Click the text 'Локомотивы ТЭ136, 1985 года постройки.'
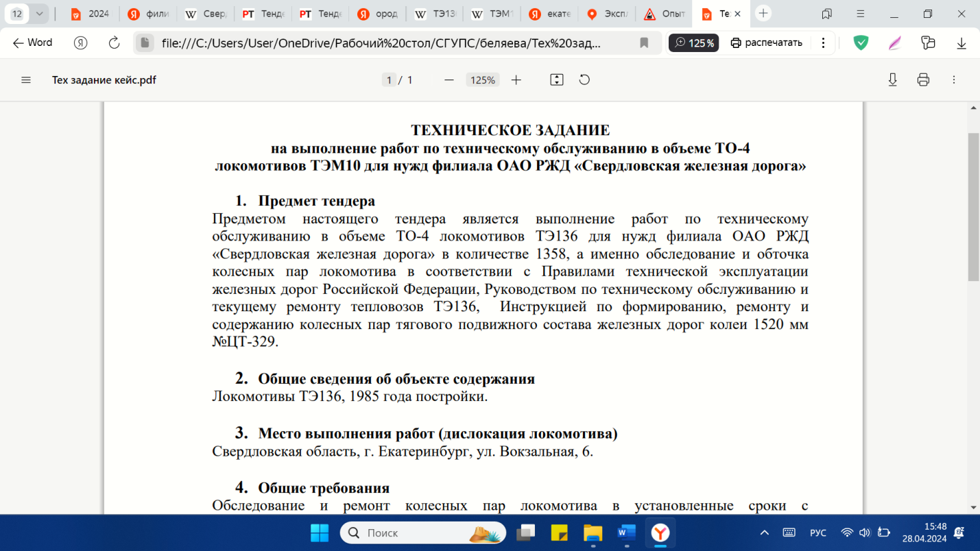 (350, 397)
